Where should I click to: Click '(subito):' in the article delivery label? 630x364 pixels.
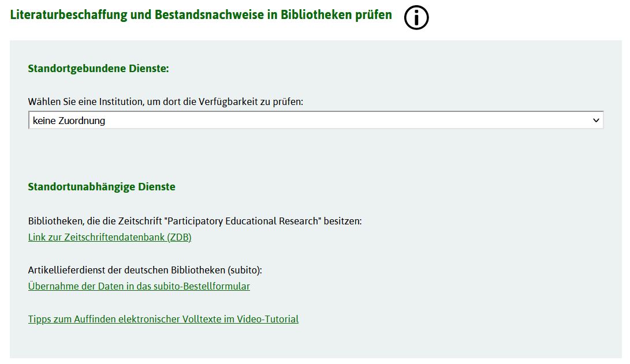click(245, 270)
